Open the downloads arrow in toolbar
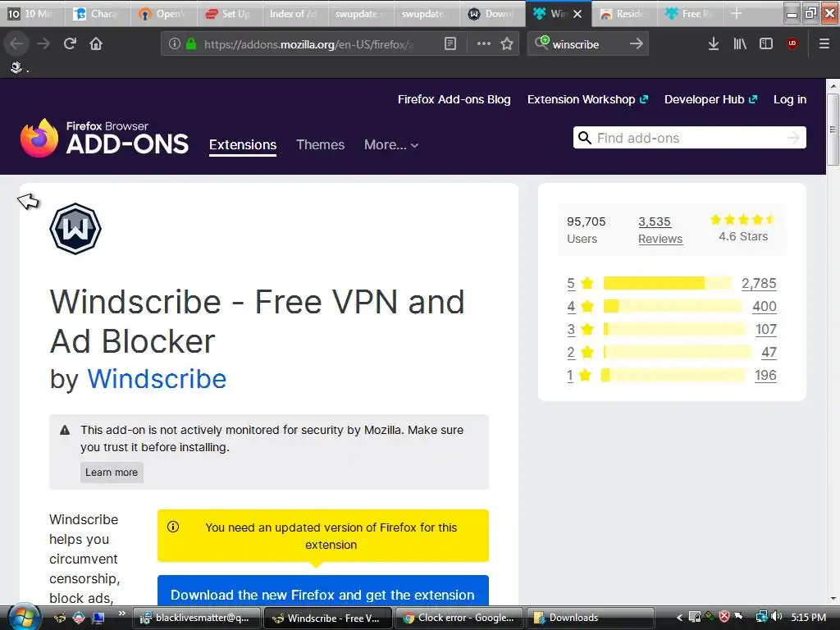This screenshot has width=840, height=630. click(714, 43)
